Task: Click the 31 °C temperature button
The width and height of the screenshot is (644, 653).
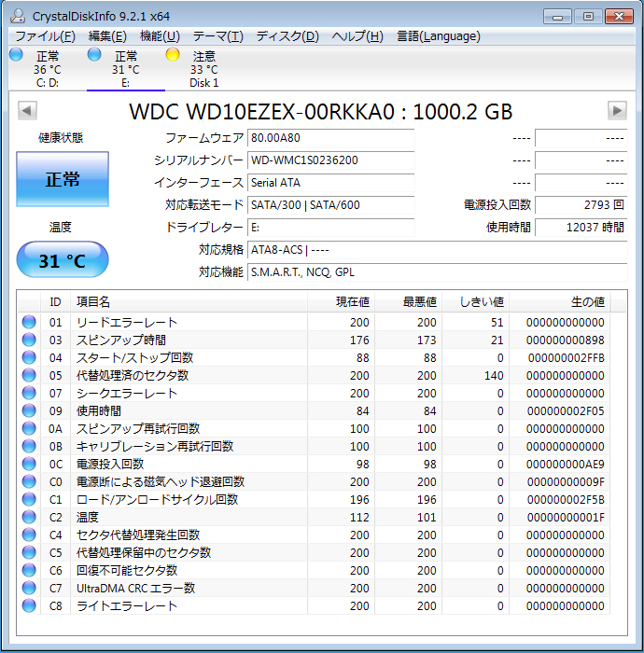Action: tap(63, 260)
